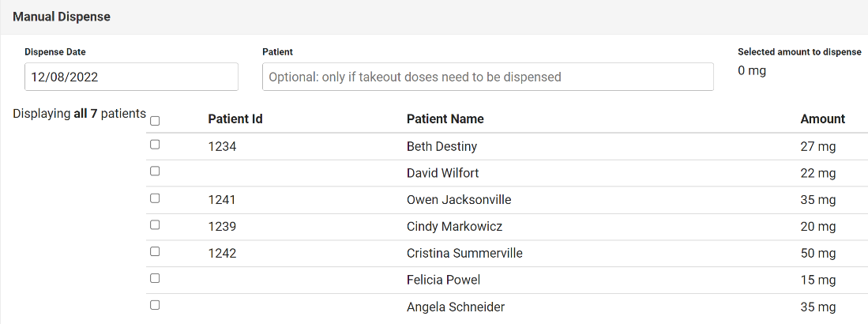Click patient ID 1241
Viewport: 868px width, 324px height.
(x=222, y=200)
